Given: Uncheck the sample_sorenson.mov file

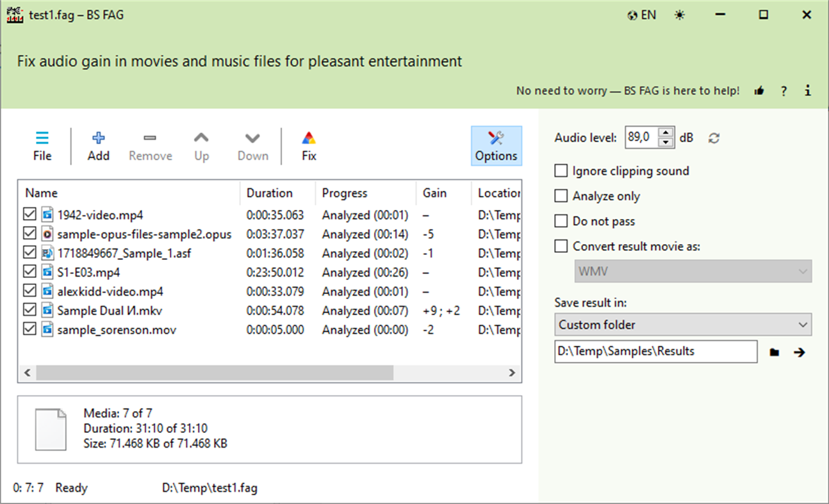Looking at the screenshot, I should tap(29, 330).
